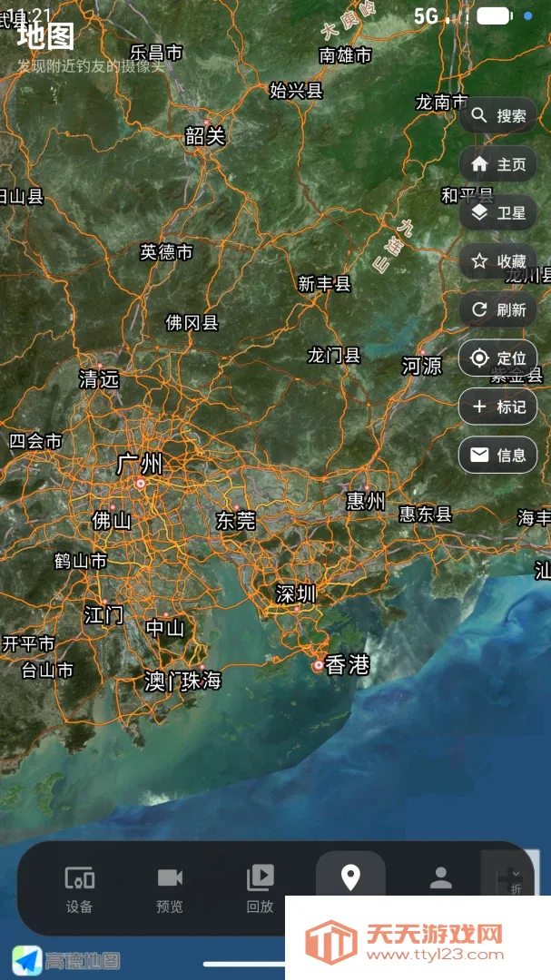Go to 主页 home button
551x980 pixels.
[x=497, y=164]
